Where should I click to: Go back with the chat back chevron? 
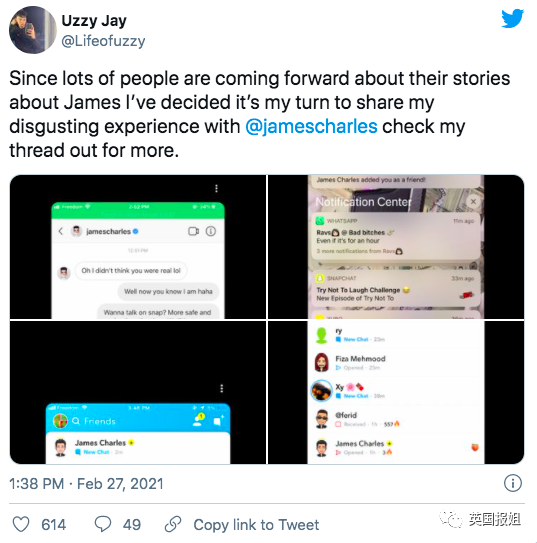tap(61, 231)
